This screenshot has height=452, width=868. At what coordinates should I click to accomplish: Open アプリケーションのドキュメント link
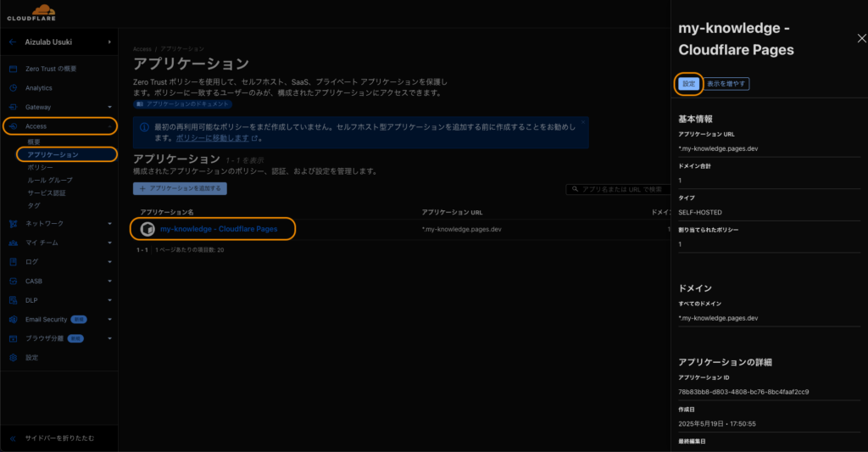(x=183, y=104)
